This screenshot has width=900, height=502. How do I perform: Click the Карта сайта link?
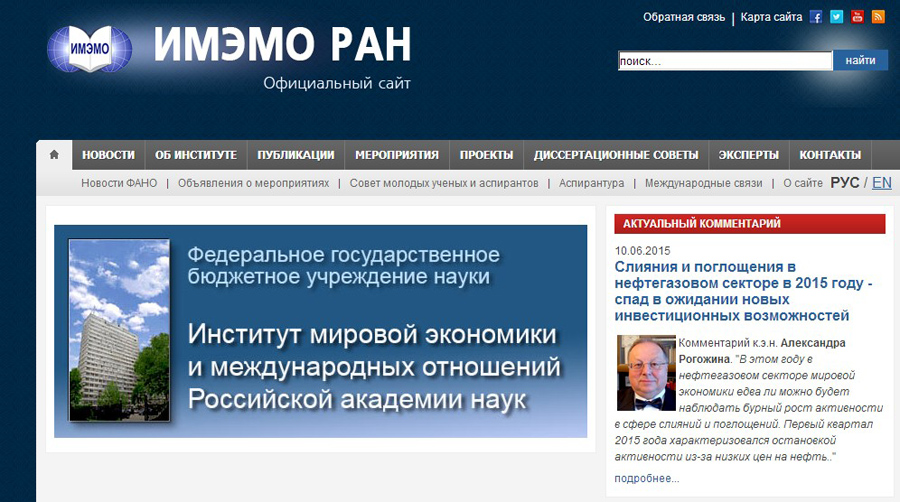771,17
